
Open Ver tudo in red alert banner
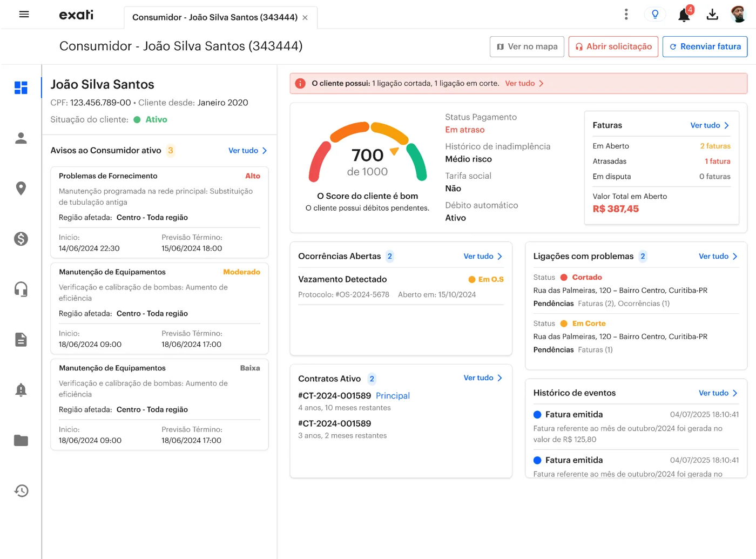(524, 84)
